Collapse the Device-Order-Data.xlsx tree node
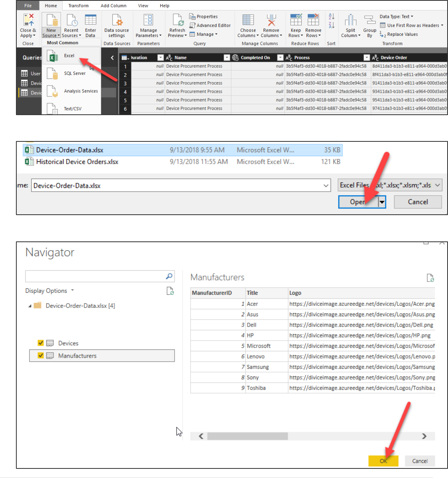 point(30,306)
